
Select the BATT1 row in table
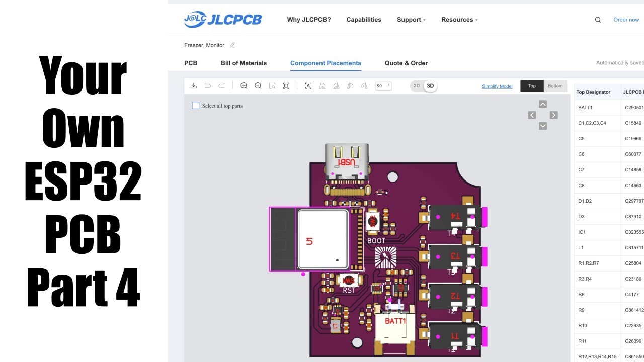[x=609, y=108]
